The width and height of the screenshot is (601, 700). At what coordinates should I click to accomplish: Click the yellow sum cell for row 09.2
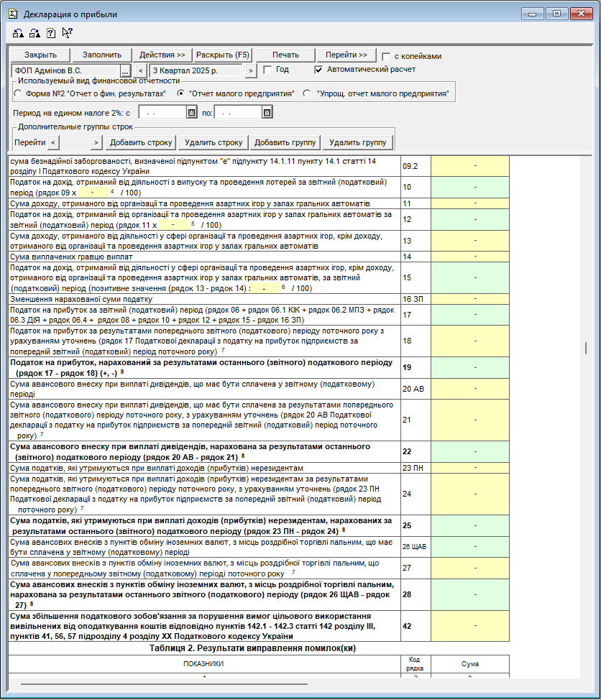469,166
